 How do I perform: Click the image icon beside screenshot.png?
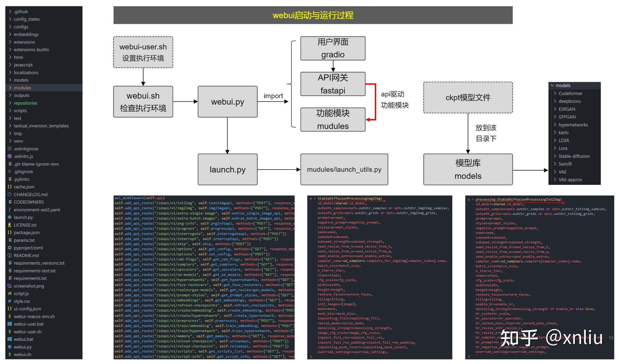coord(9,286)
